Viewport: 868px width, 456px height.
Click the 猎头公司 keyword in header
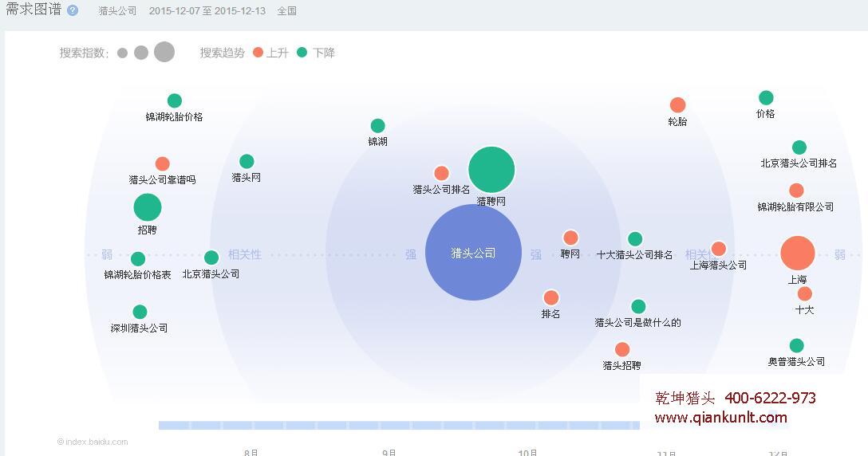click(117, 11)
